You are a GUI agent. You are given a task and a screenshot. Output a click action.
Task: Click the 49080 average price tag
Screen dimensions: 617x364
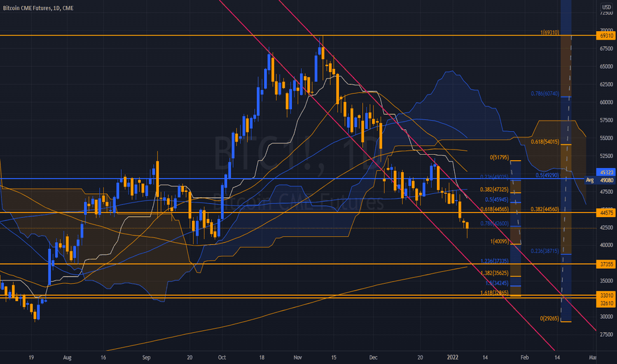point(606,180)
